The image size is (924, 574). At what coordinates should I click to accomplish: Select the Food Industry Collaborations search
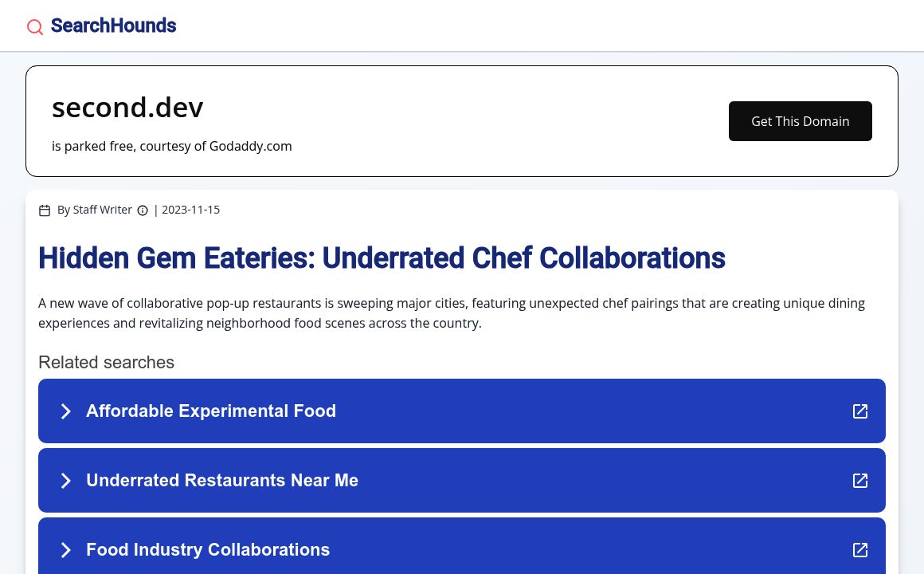[x=208, y=550]
